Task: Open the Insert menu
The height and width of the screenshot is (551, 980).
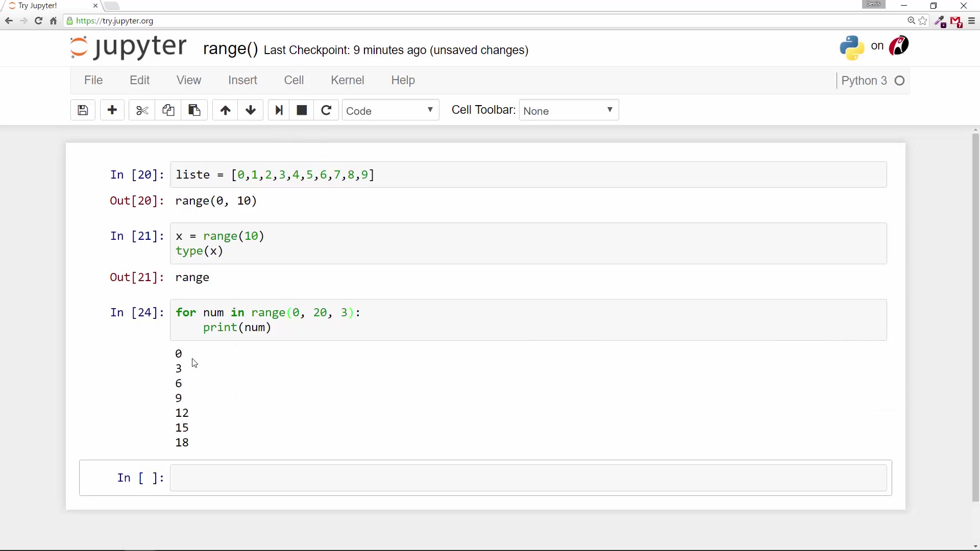Action: (242, 80)
